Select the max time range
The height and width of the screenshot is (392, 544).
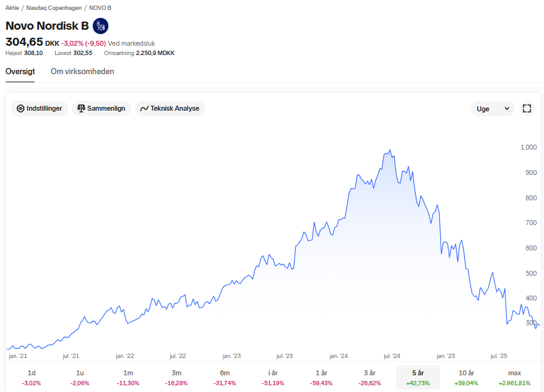point(514,377)
